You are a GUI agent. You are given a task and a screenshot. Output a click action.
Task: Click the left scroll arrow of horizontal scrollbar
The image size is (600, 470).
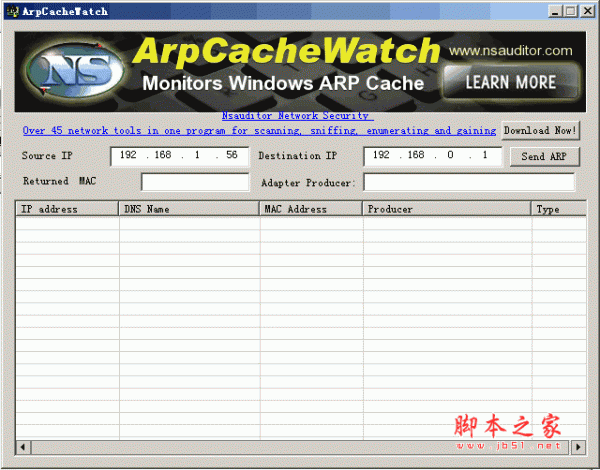click(x=23, y=447)
